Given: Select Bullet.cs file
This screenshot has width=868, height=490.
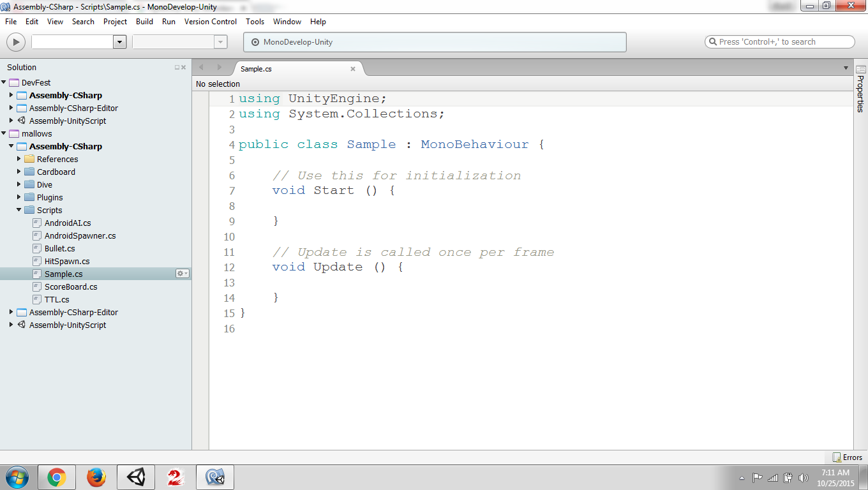Looking at the screenshot, I should pos(60,248).
